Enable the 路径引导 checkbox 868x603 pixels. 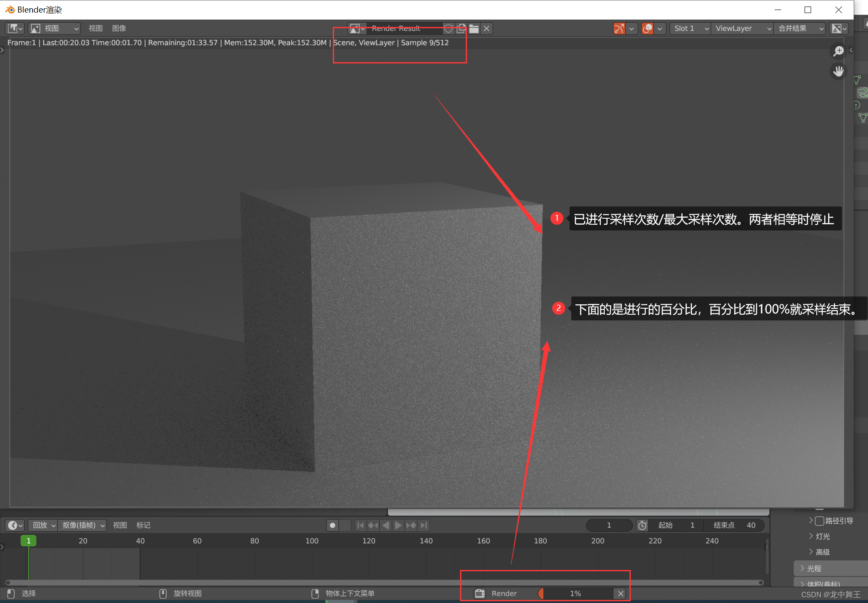click(819, 521)
